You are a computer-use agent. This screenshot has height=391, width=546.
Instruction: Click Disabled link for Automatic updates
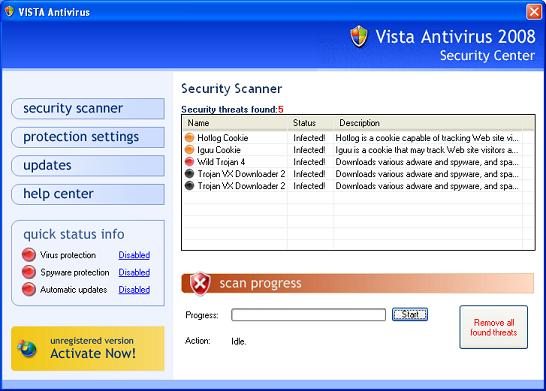click(134, 289)
